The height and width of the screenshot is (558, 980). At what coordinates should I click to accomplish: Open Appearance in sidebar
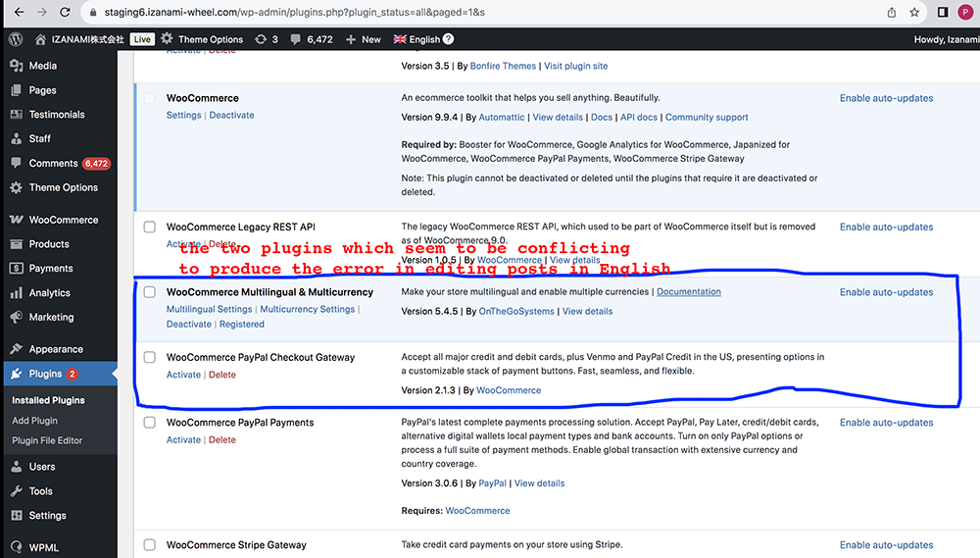[x=56, y=349]
